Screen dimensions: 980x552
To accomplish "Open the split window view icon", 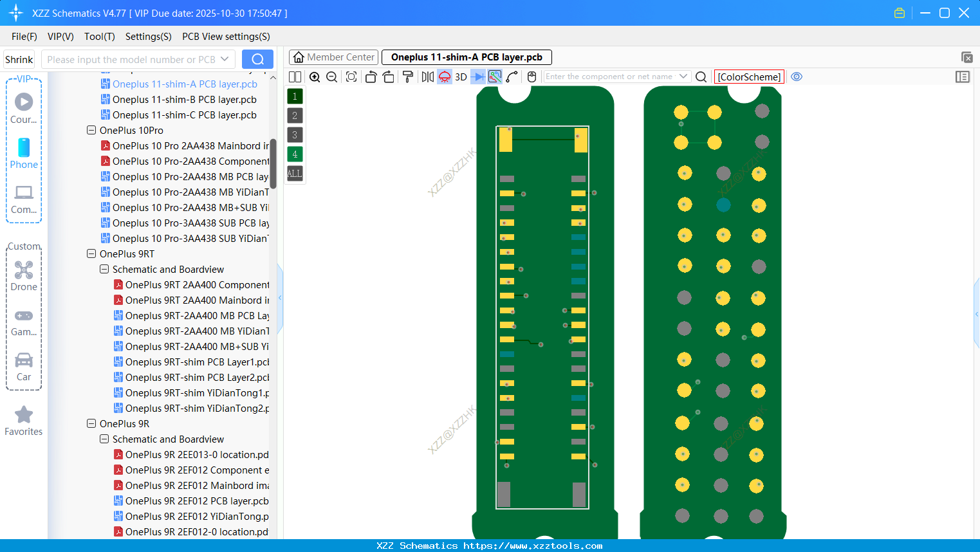I will coord(295,77).
